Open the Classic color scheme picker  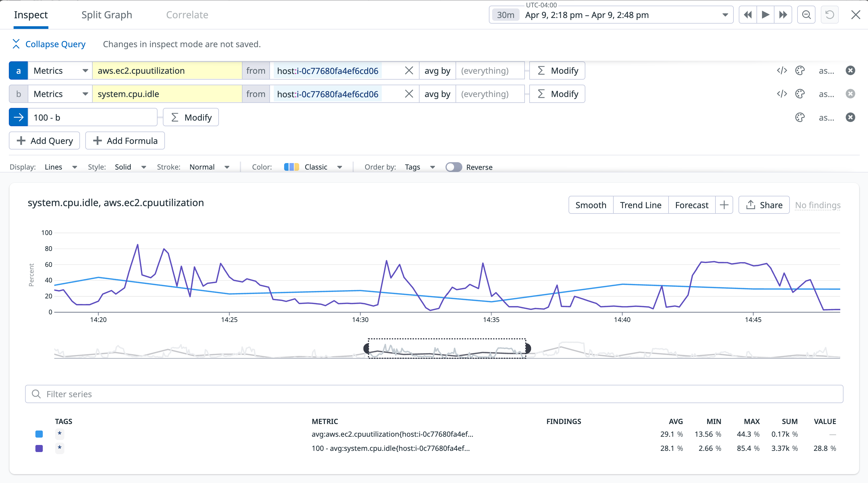click(x=315, y=167)
